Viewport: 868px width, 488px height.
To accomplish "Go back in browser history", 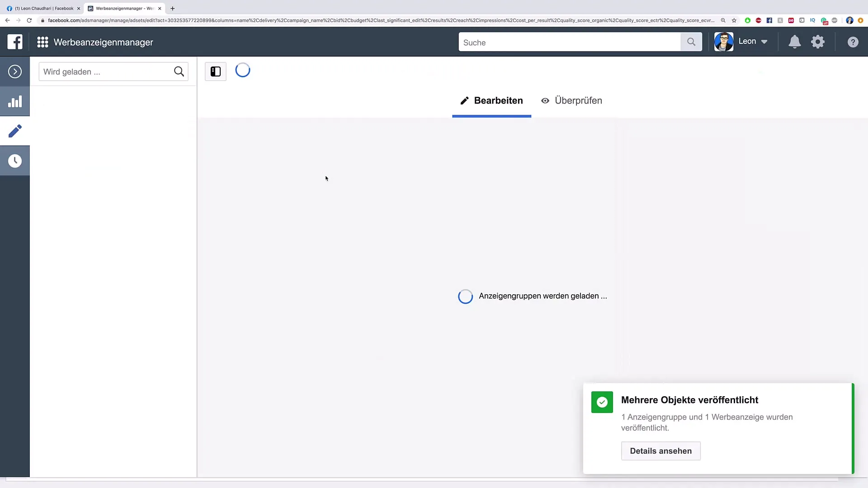I will (7, 20).
